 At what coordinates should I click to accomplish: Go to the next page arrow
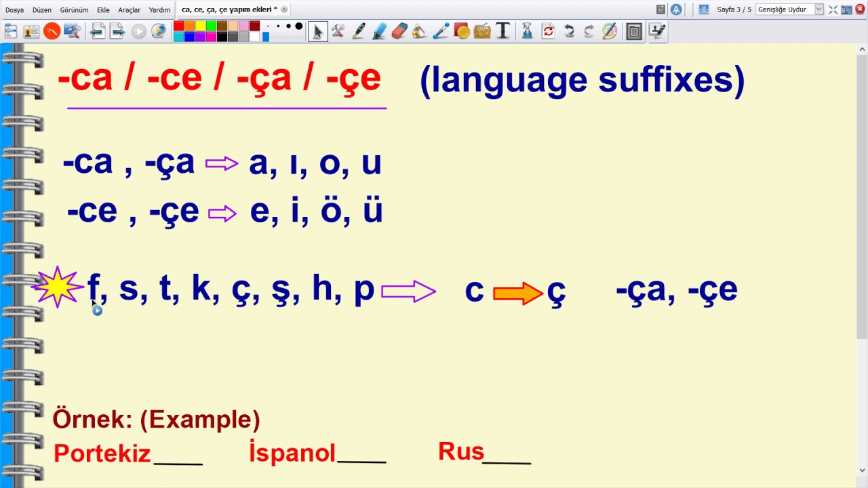click(x=118, y=31)
